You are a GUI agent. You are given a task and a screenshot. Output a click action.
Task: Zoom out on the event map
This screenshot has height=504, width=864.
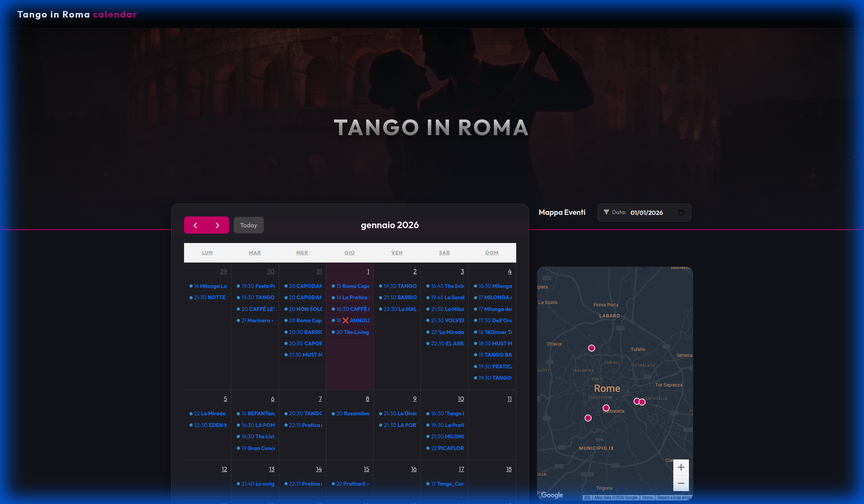(681, 483)
